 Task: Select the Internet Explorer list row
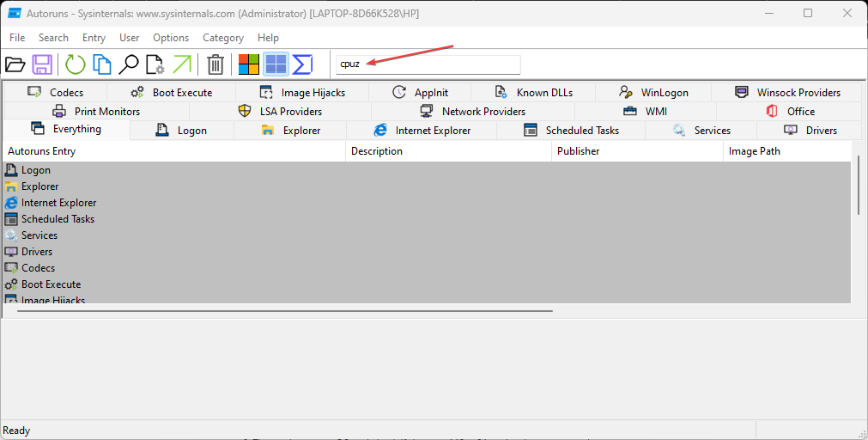point(427,203)
